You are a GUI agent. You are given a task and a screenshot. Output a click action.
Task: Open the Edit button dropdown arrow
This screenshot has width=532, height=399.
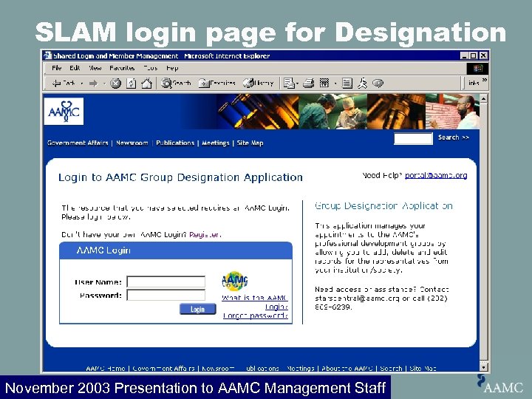tap(335, 83)
